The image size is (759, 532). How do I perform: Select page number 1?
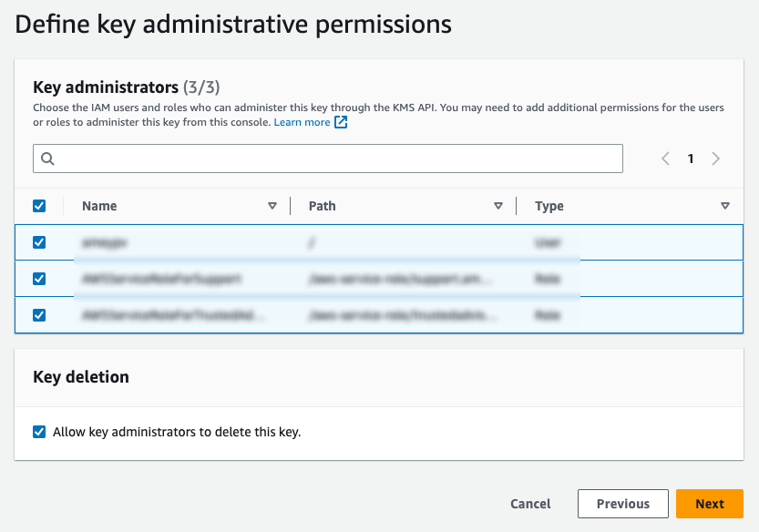pyautogui.click(x=691, y=159)
